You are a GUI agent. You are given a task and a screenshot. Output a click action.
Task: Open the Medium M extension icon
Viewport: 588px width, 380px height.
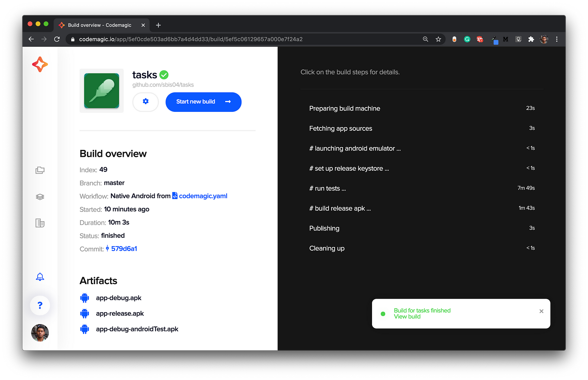click(x=505, y=39)
